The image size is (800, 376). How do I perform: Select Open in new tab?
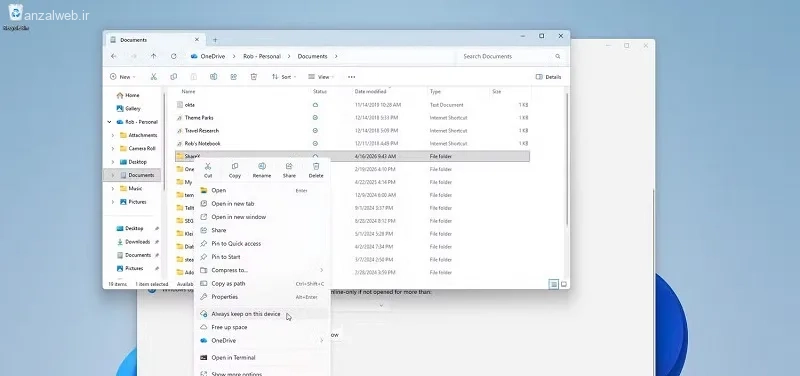point(262,204)
